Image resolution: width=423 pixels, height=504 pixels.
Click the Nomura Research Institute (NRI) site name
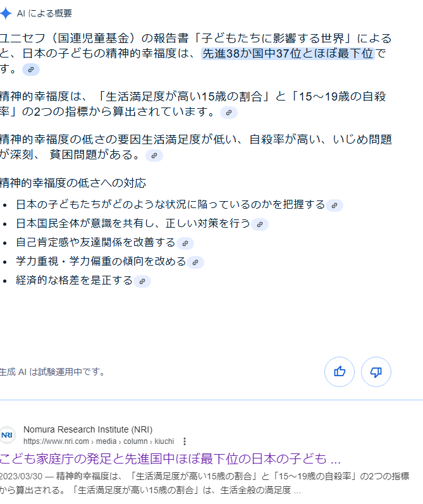88,429
